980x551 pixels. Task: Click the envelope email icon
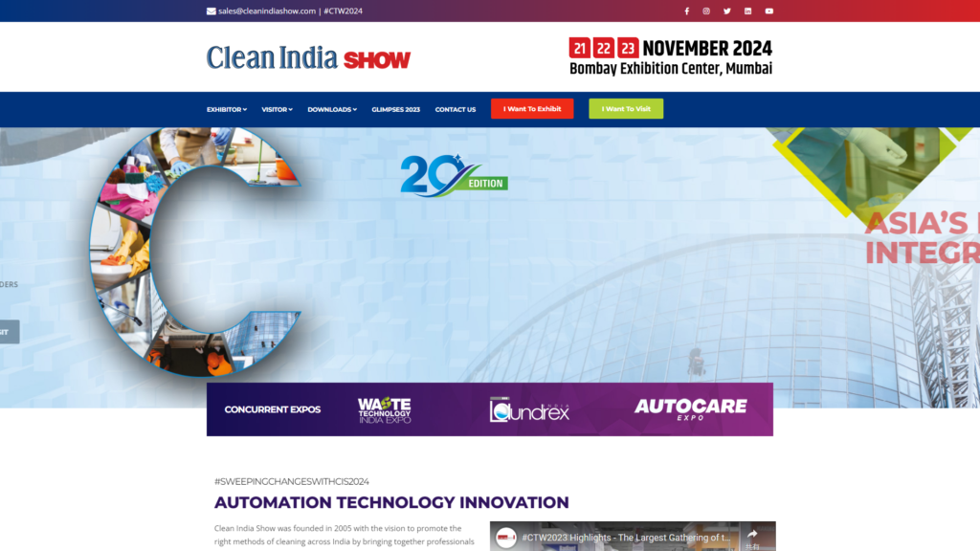pyautogui.click(x=212, y=11)
